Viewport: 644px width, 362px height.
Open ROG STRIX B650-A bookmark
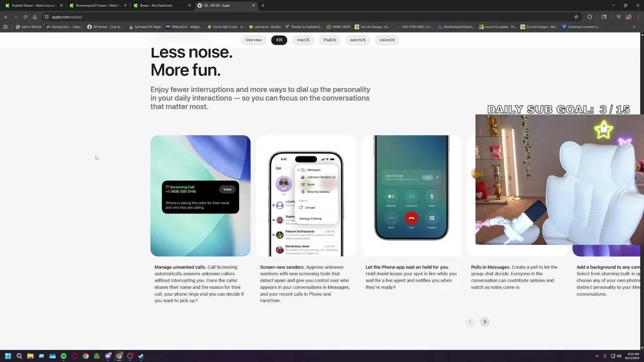(414, 27)
